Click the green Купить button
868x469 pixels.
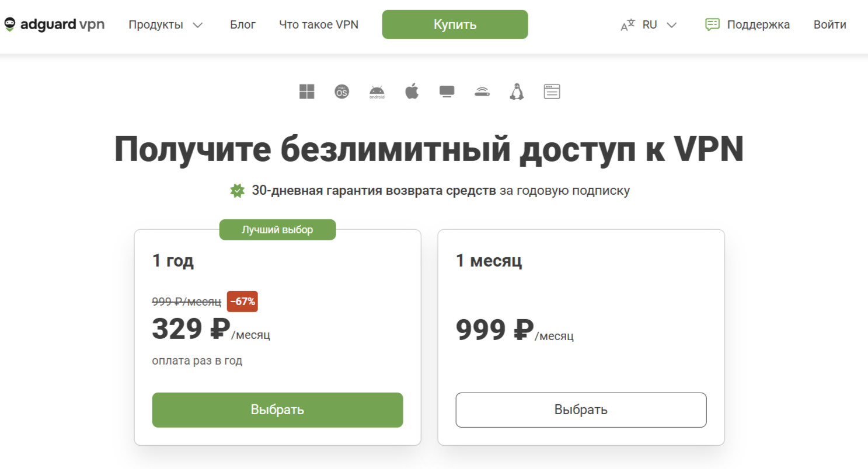pos(455,24)
